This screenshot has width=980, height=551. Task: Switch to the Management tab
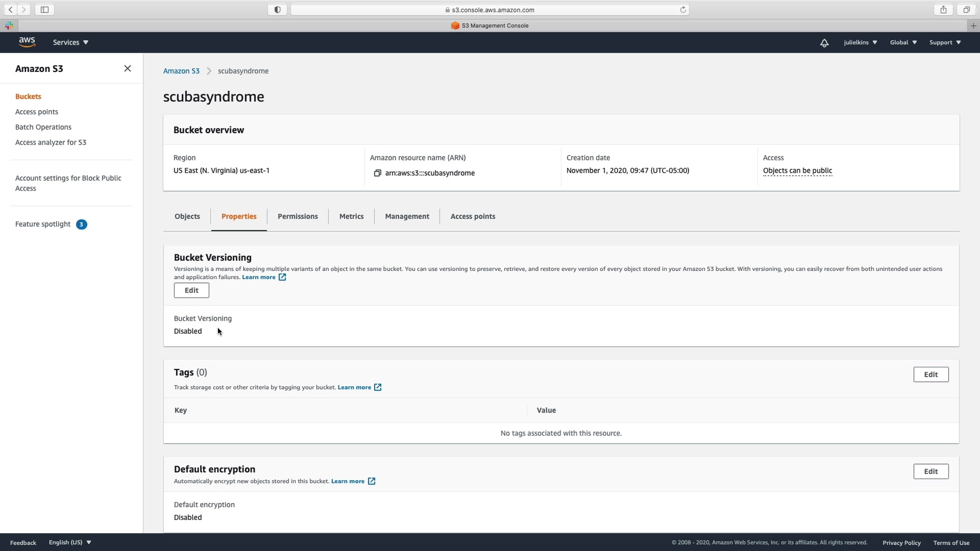point(407,216)
